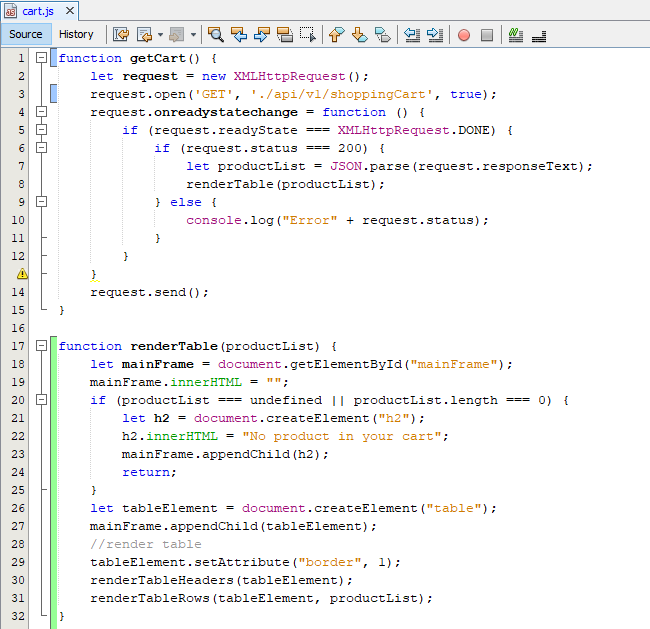Click the 'return;' statement on line 24
This screenshot has height=629, width=650.
coord(149,472)
